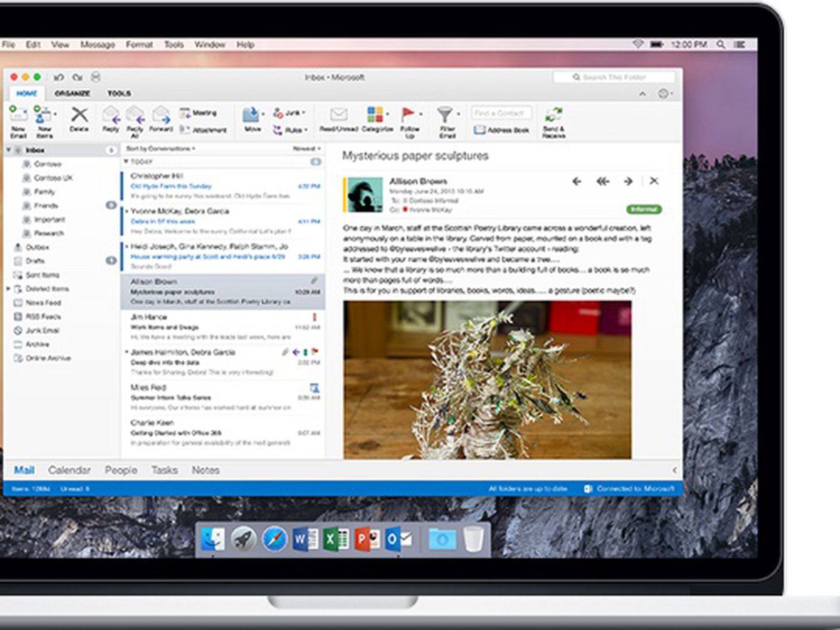The image size is (840, 630).
Task: Click the Send & Receive icon
Action: pyautogui.click(x=553, y=115)
